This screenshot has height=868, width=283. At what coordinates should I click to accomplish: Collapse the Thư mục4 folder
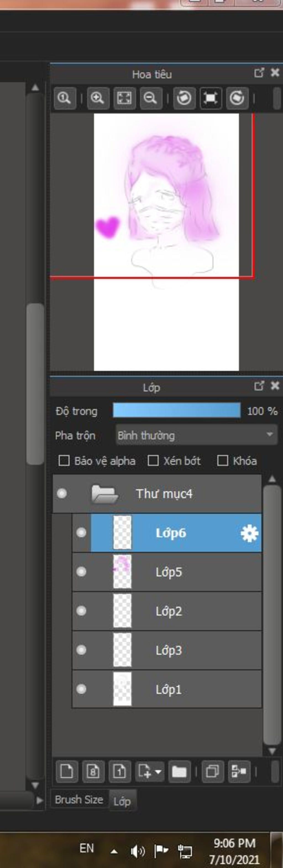(104, 494)
